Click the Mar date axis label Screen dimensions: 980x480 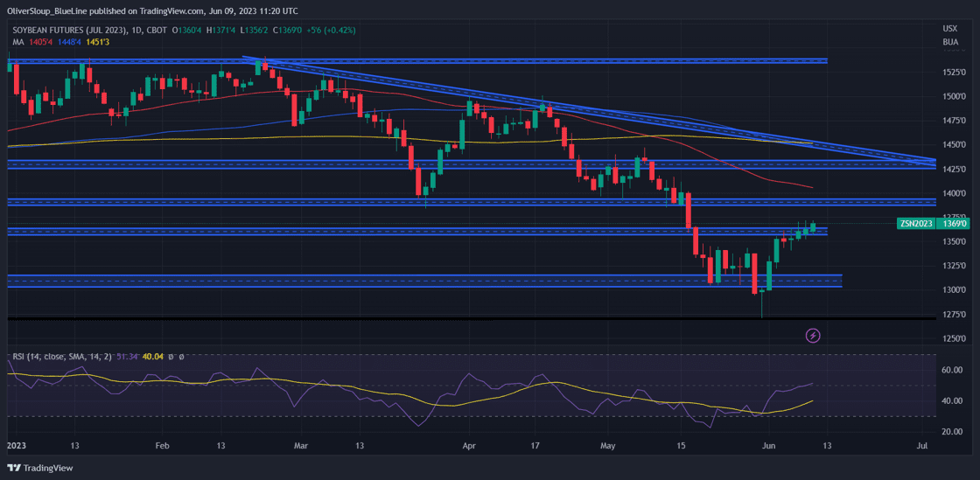(x=301, y=446)
